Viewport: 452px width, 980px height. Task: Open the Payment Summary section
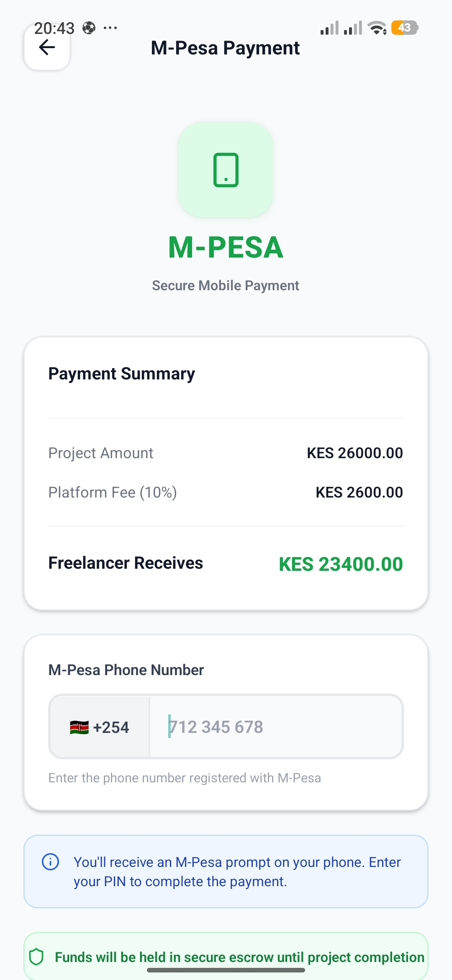tap(121, 373)
